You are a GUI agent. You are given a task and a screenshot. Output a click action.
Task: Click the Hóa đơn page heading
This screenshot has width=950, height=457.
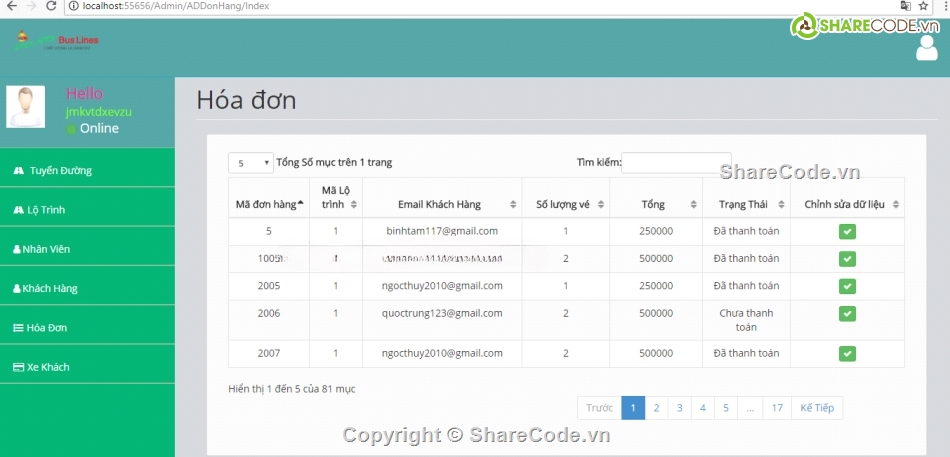pos(247,100)
